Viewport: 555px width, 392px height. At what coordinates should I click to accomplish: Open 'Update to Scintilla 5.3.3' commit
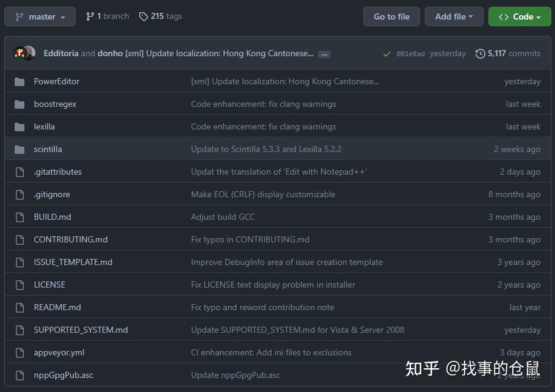pos(266,150)
